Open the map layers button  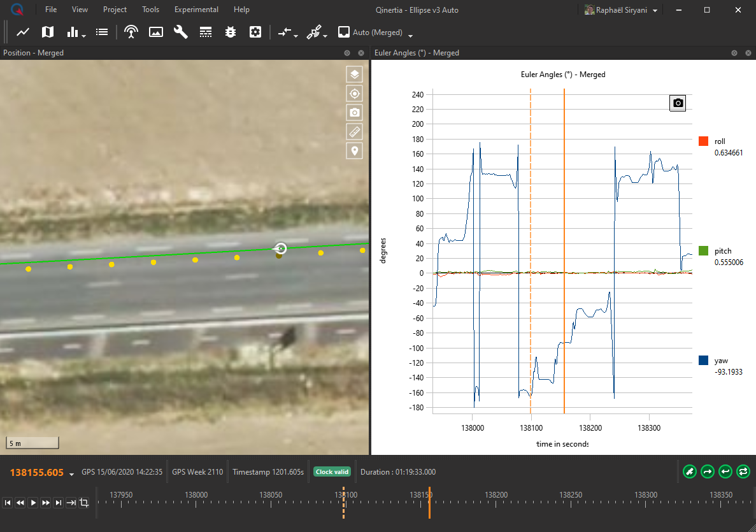tap(355, 75)
